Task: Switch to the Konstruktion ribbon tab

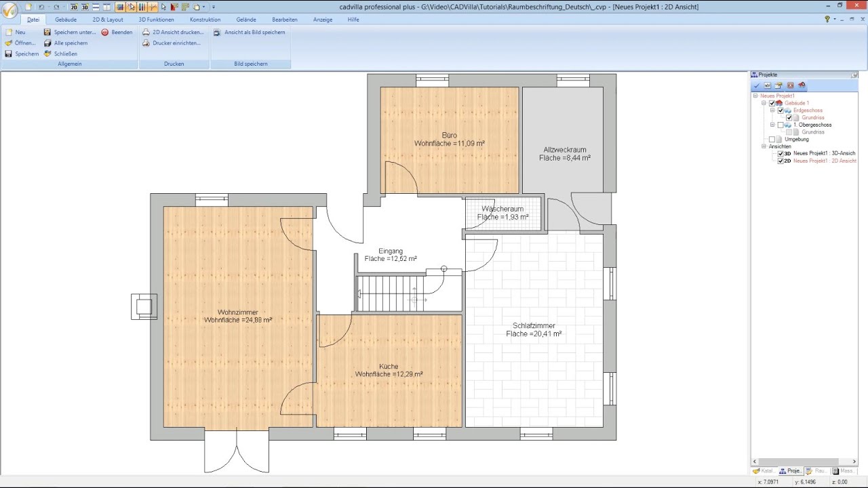Action: pos(205,20)
